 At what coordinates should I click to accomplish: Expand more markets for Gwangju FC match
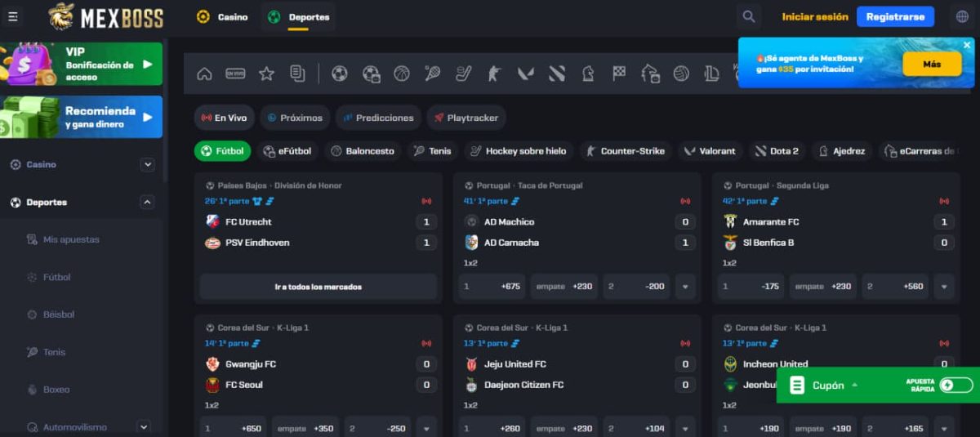pos(425,428)
